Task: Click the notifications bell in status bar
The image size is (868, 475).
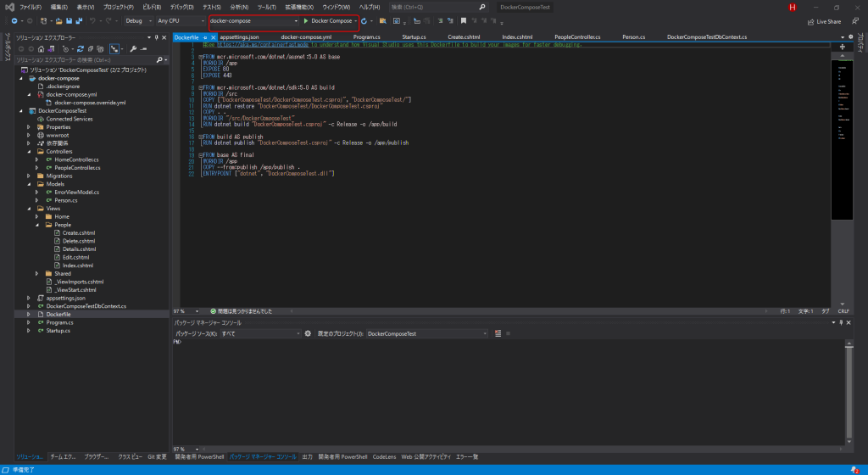Action: (854, 470)
